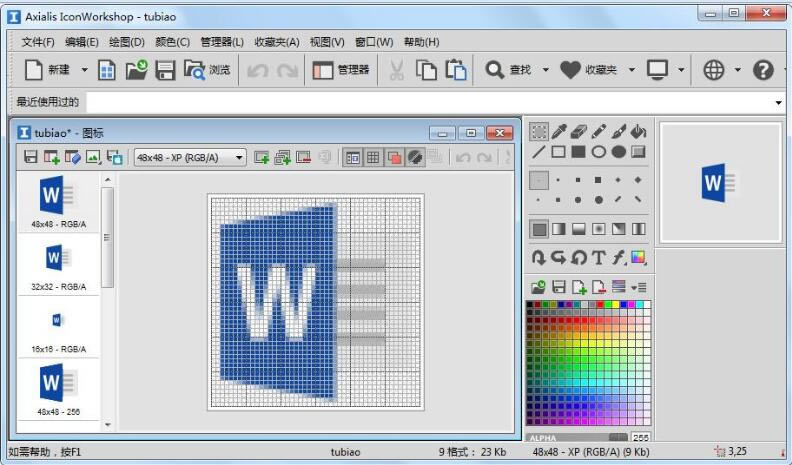
Task: Expand the monitor icon dropdown arrow
Action: [681, 70]
